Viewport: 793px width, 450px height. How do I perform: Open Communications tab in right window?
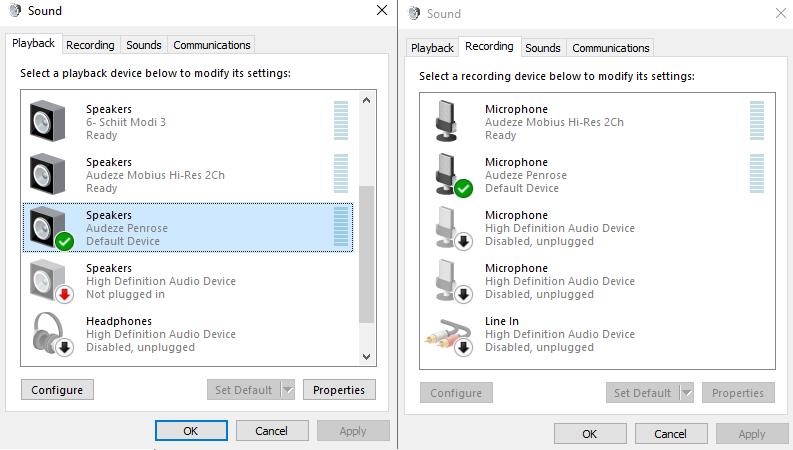pos(610,48)
